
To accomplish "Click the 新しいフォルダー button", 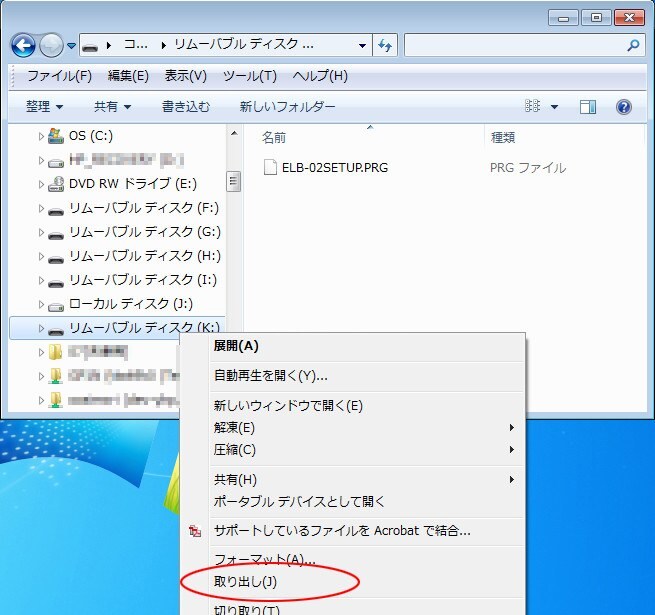I will click(287, 107).
